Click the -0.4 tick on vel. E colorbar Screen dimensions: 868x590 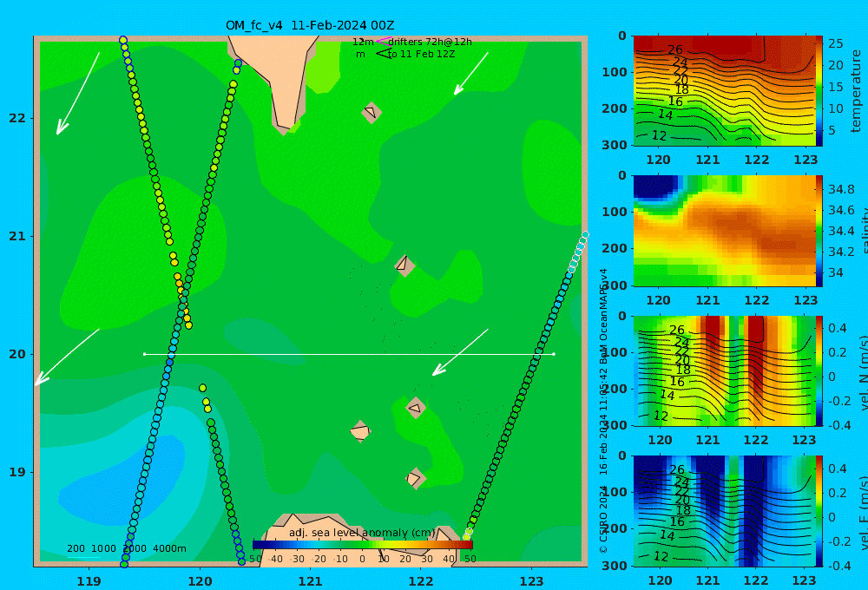[838, 566]
